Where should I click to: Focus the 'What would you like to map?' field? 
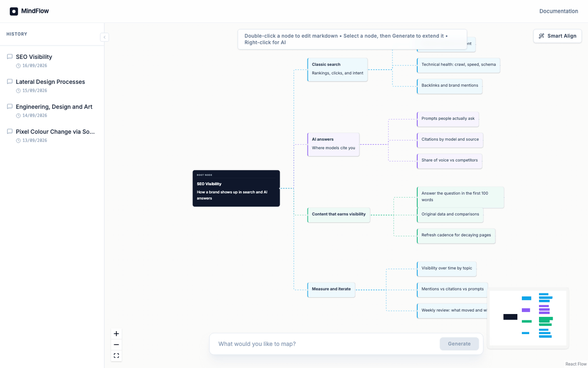pyautogui.click(x=326, y=344)
